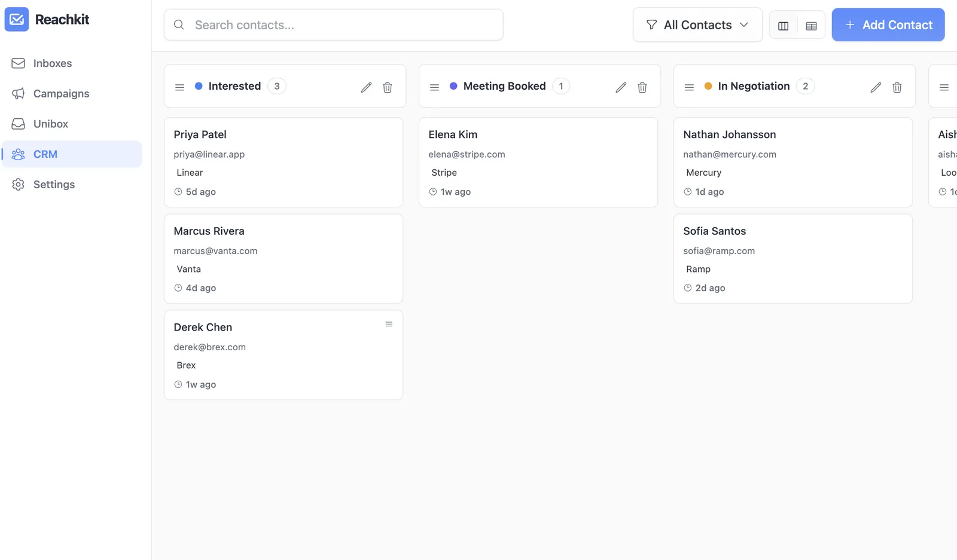Click Nathan Johansson's 1d ago timestamp

coord(703,192)
